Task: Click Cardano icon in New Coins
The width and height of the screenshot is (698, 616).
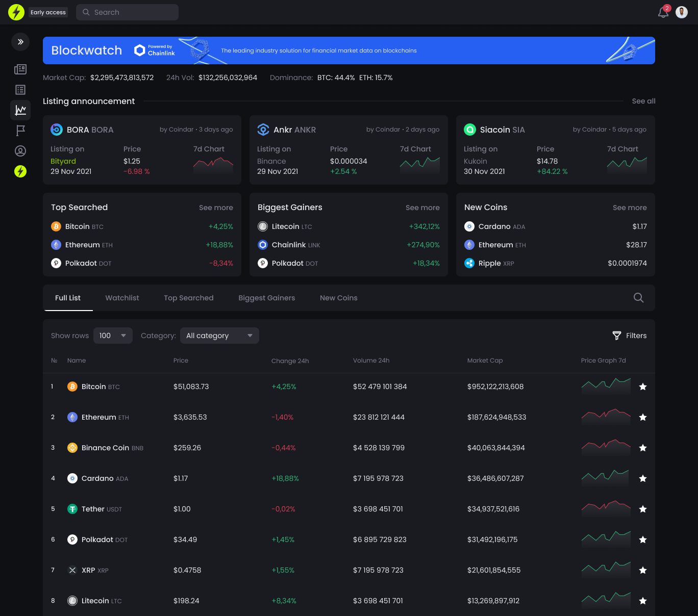Action: click(469, 226)
